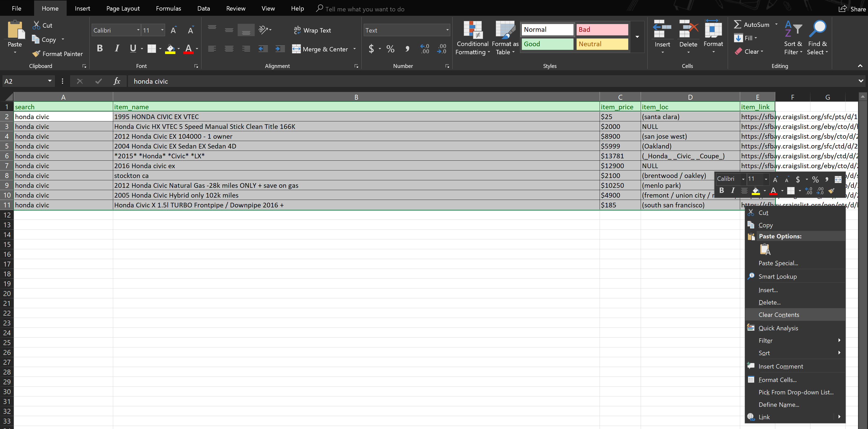Toggle Align Left in ribbon
Viewport: 868px width, 429px height.
coord(212,49)
